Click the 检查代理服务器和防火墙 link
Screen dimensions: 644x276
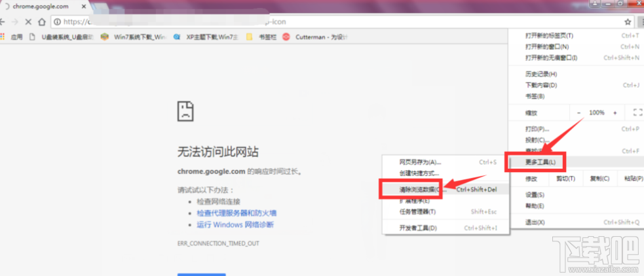237,213
